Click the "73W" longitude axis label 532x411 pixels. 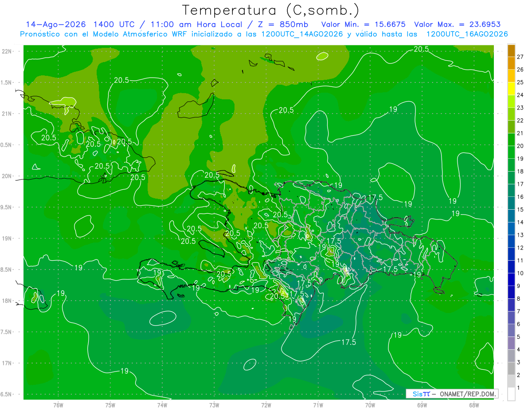tap(214, 405)
